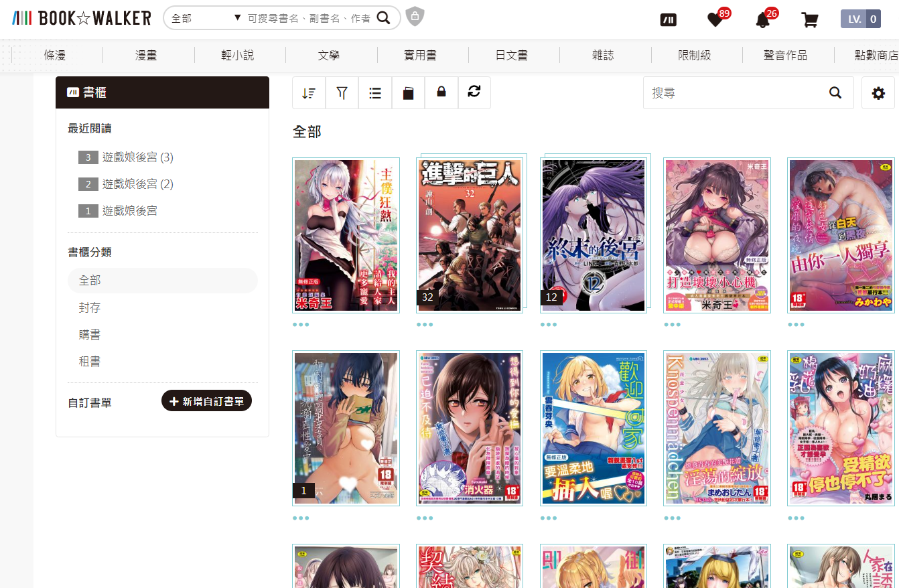Click the LV. 0 level button

pyautogui.click(x=861, y=19)
